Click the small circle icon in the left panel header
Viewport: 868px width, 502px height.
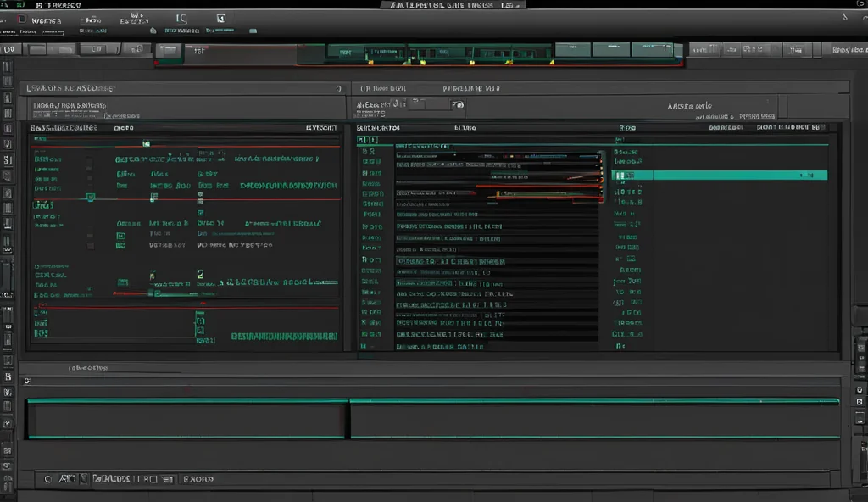click(x=338, y=88)
